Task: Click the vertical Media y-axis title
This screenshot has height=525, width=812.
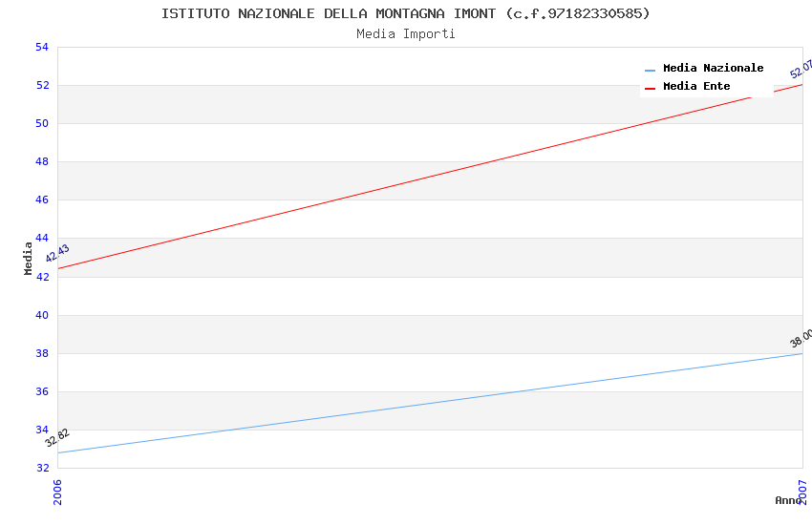Action: pyautogui.click(x=28, y=258)
